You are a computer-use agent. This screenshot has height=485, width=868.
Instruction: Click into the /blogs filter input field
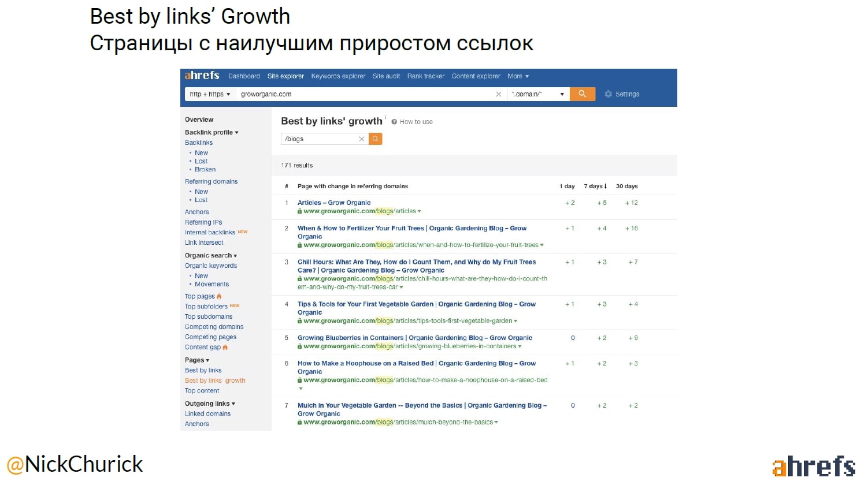click(x=320, y=139)
